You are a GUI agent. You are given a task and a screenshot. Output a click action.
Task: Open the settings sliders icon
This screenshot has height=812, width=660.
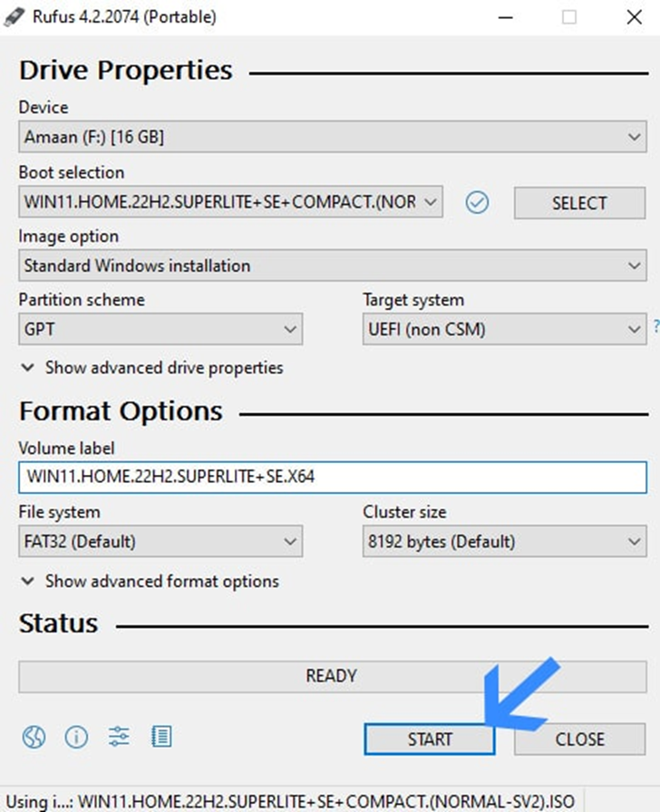(x=119, y=737)
